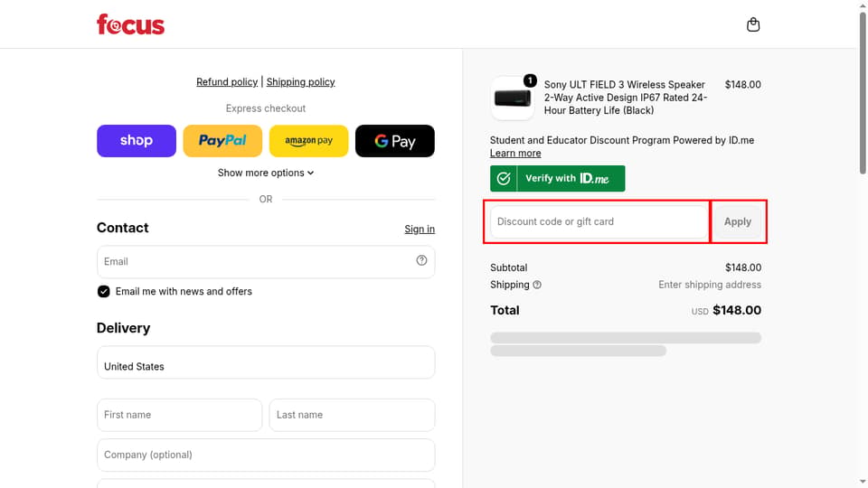Open the Sony speaker product thumbnail

(512, 98)
